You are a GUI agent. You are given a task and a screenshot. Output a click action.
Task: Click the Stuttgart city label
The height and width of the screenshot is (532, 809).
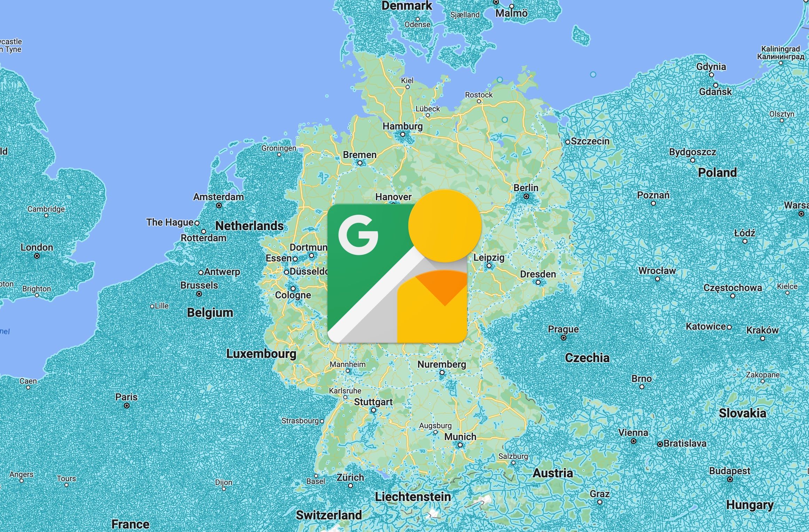click(373, 402)
